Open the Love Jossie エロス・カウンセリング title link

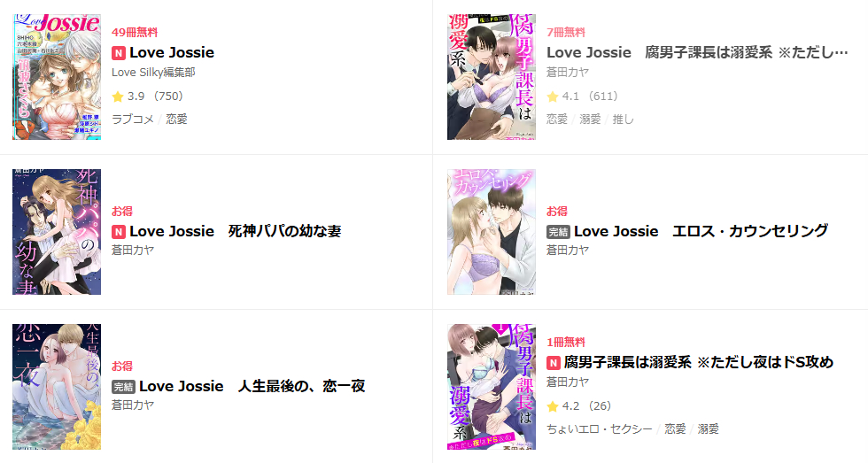[x=701, y=231]
